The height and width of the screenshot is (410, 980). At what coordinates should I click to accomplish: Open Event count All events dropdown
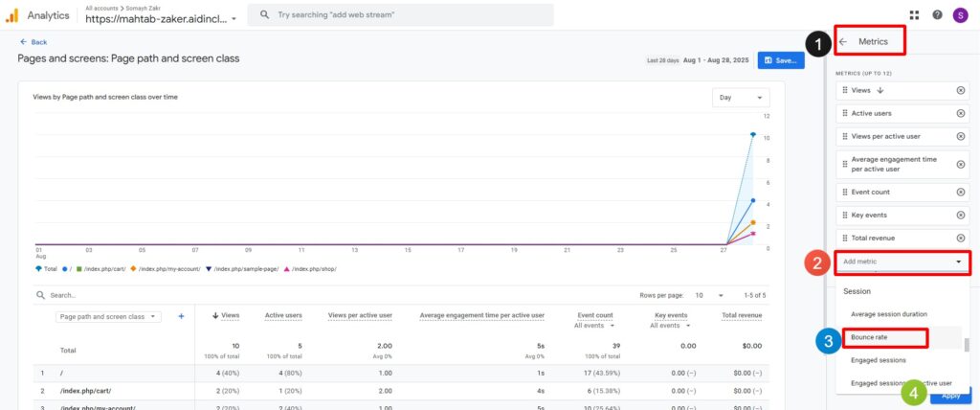click(594, 326)
